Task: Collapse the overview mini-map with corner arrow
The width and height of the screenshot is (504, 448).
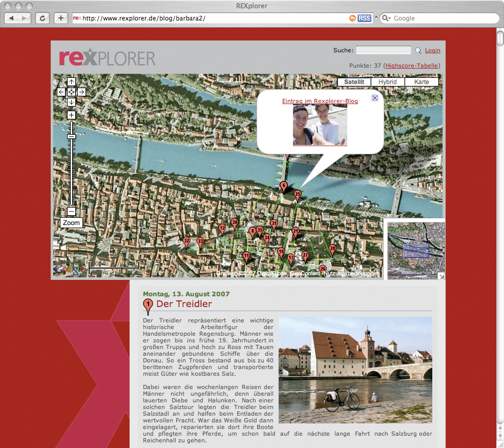Action: 442,276
